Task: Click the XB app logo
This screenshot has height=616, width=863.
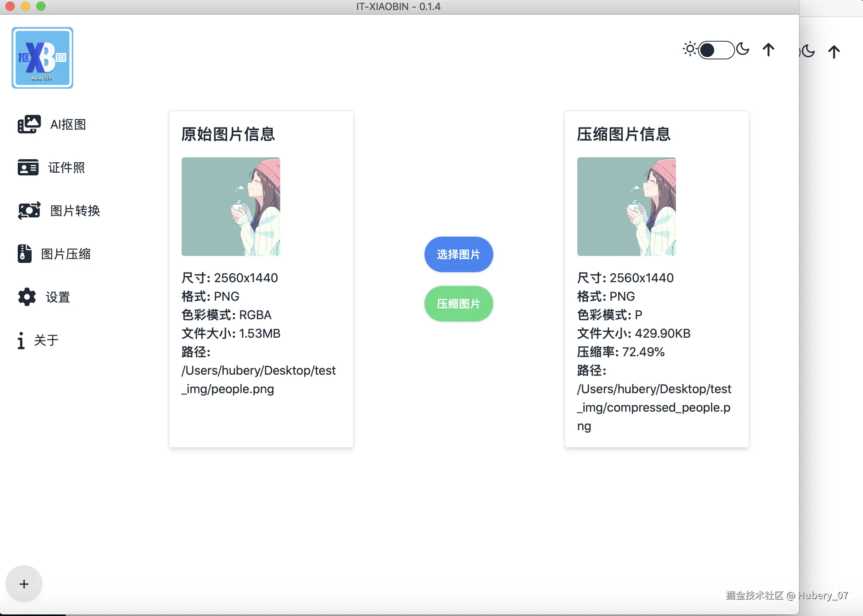Action: [x=42, y=58]
